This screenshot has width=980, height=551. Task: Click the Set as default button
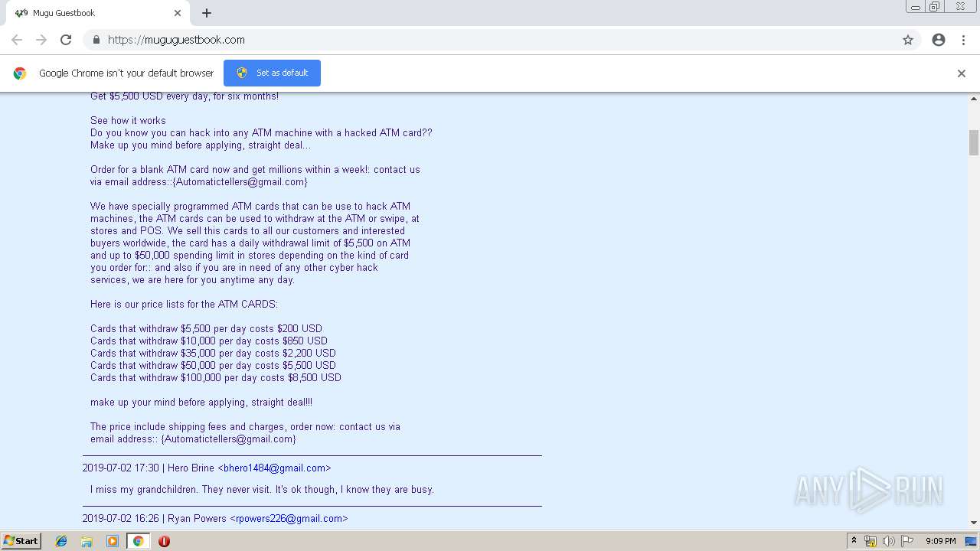point(272,73)
